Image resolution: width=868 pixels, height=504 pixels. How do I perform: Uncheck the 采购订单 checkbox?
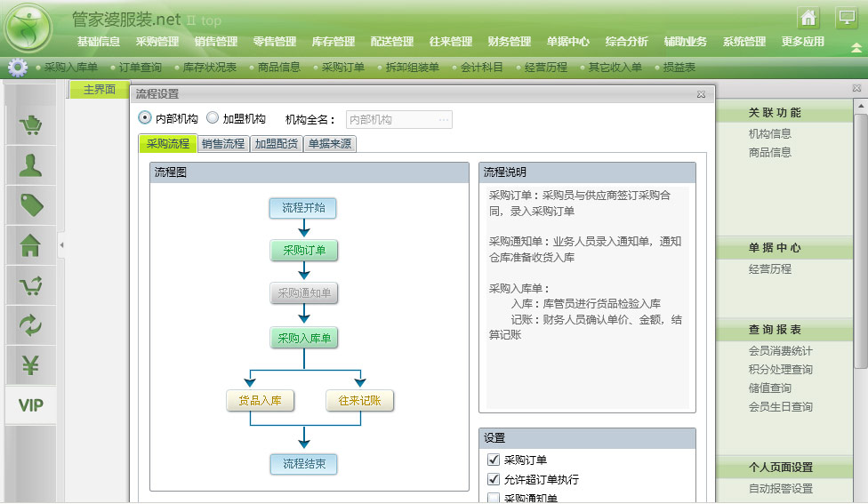(494, 460)
